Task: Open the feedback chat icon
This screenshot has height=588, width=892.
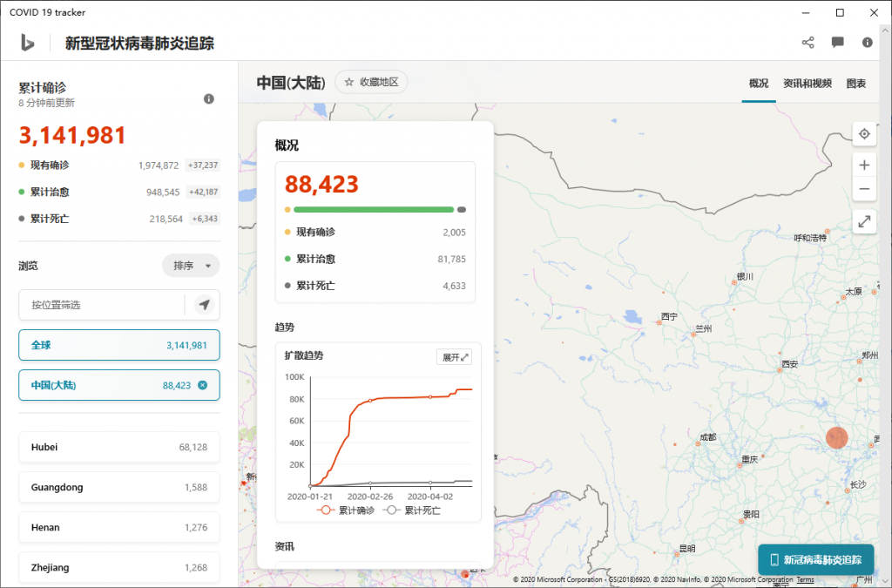Action: tap(837, 43)
